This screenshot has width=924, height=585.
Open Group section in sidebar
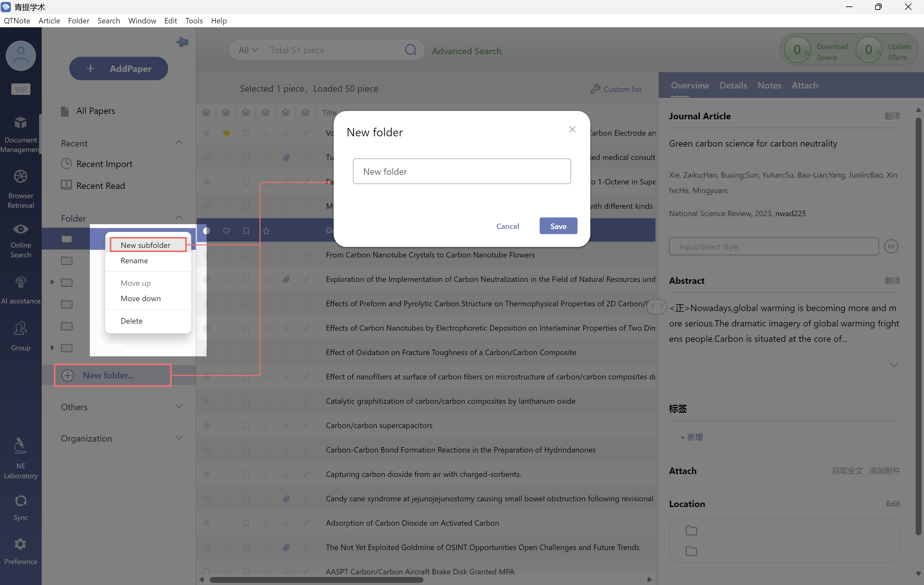coord(21,336)
